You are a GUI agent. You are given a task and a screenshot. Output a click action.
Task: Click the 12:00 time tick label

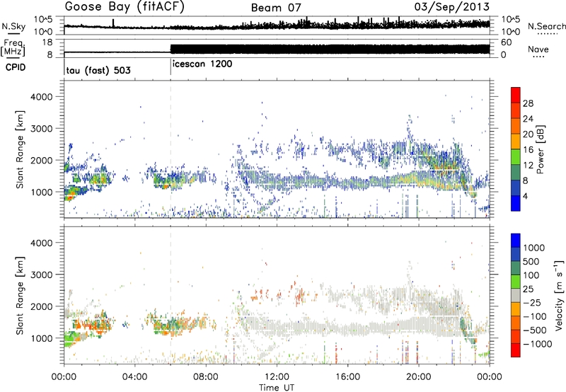277,377
